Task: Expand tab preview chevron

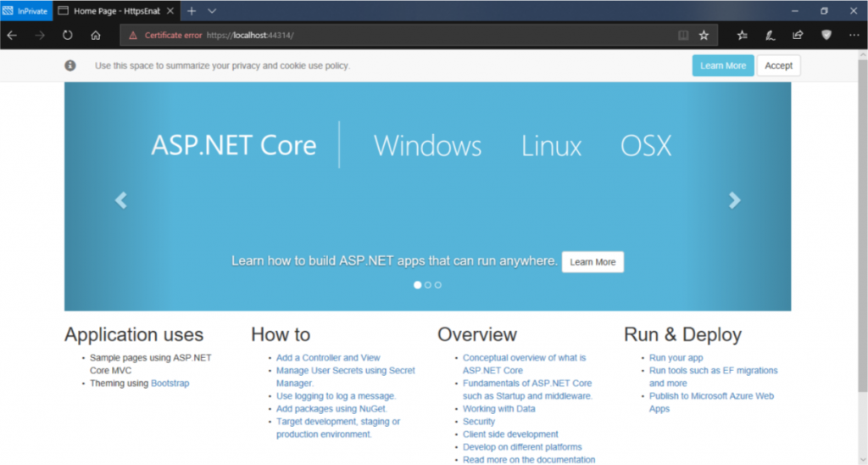Action: point(212,10)
